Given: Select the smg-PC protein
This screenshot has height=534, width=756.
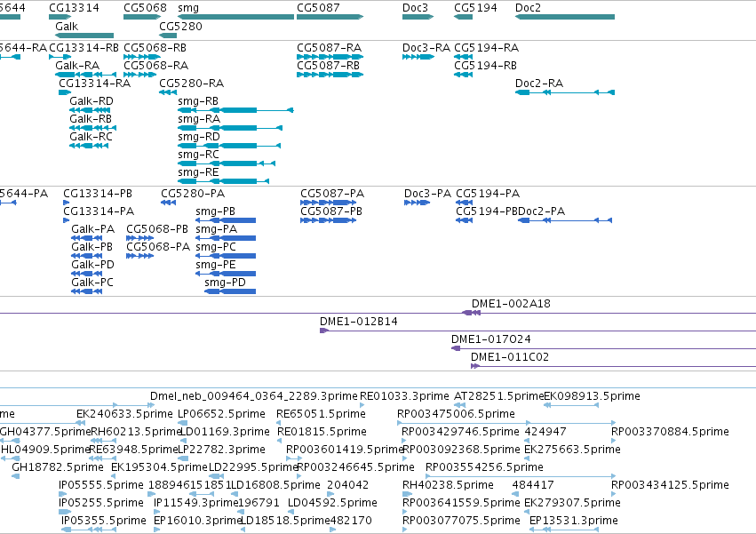Looking at the screenshot, I should [226, 256].
